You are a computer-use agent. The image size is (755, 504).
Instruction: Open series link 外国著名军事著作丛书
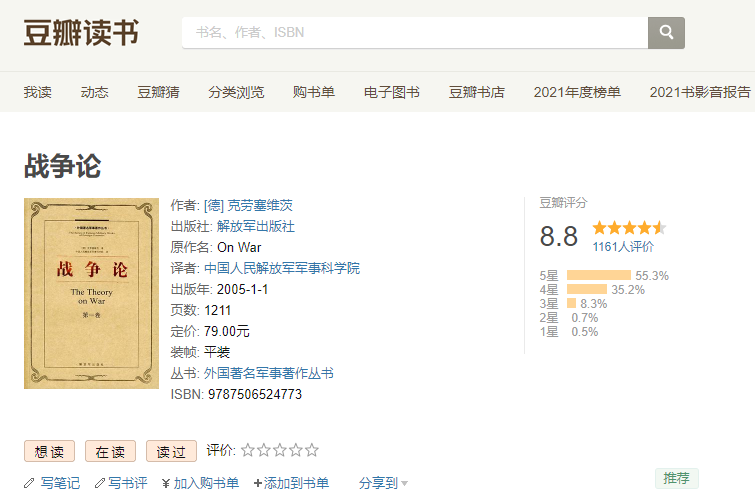269,373
